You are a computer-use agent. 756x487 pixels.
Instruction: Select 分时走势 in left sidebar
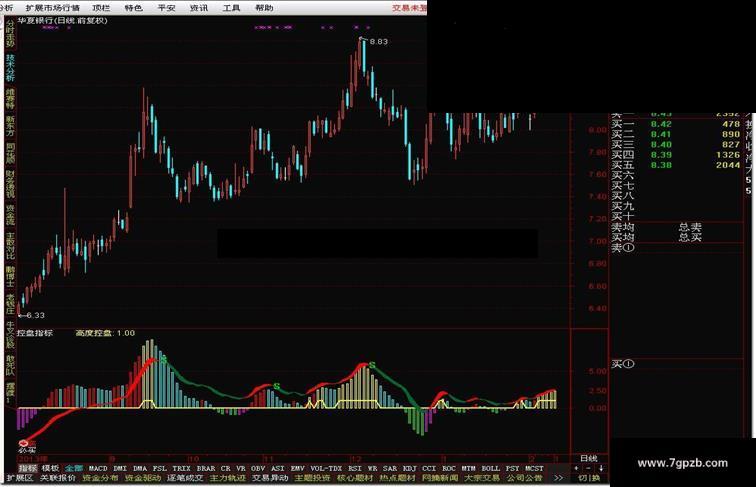point(10,33)
